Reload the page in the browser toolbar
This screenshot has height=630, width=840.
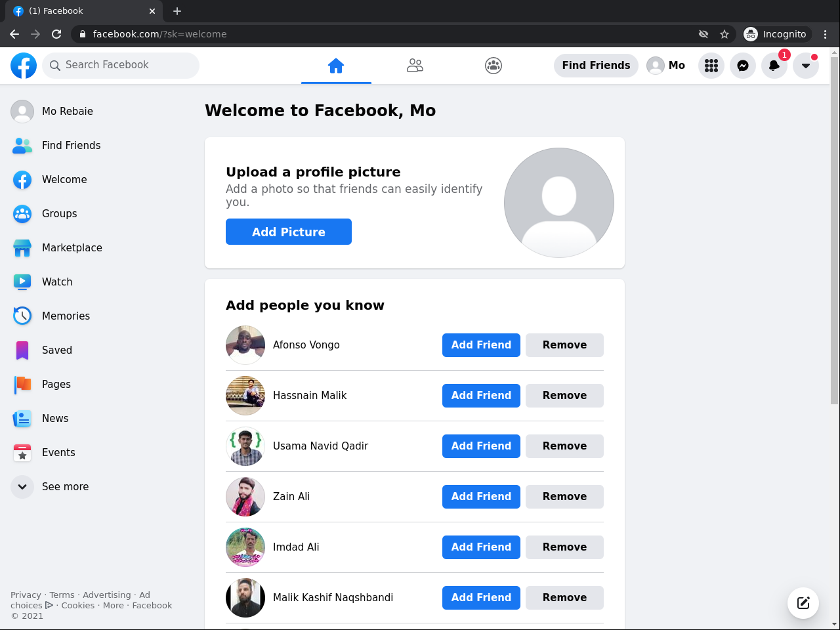click(x=56, y=34)
